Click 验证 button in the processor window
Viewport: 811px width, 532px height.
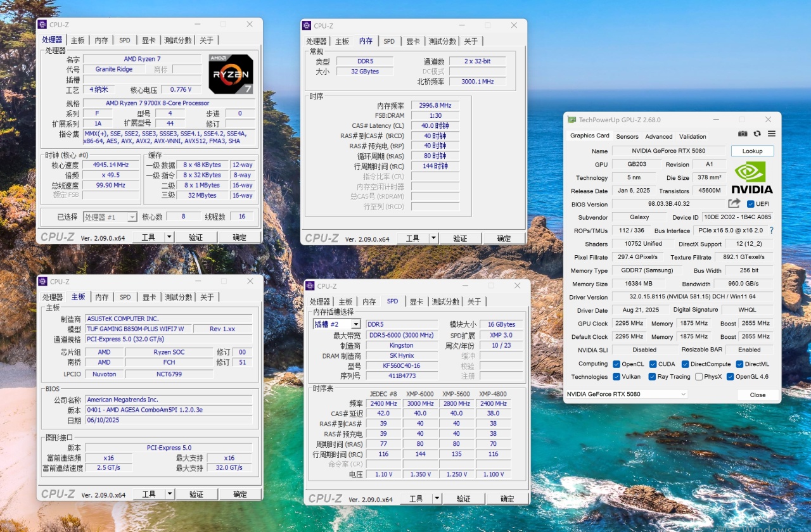click(196, 237)
